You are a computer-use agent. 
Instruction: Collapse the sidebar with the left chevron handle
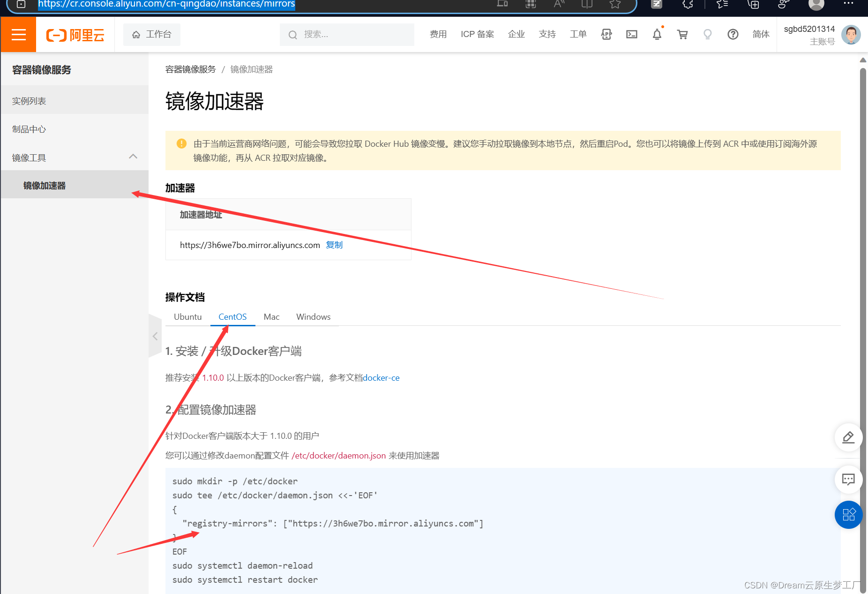point(155,336)
